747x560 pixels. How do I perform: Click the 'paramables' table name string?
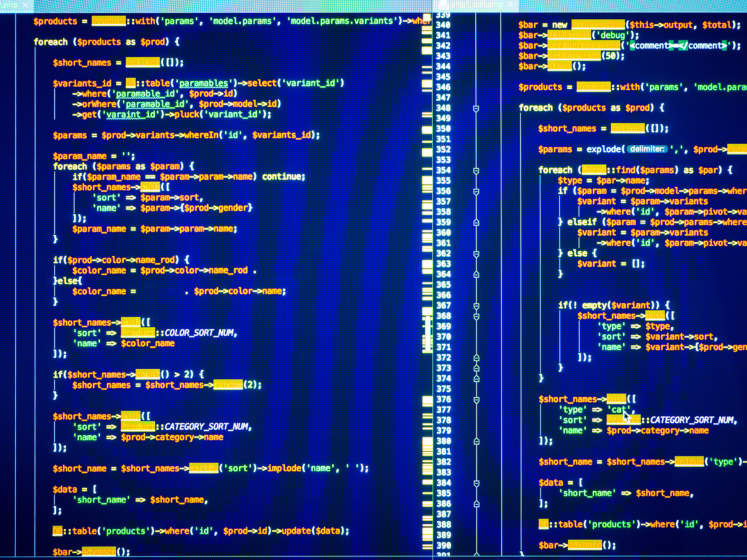click(x=203, y=83)
